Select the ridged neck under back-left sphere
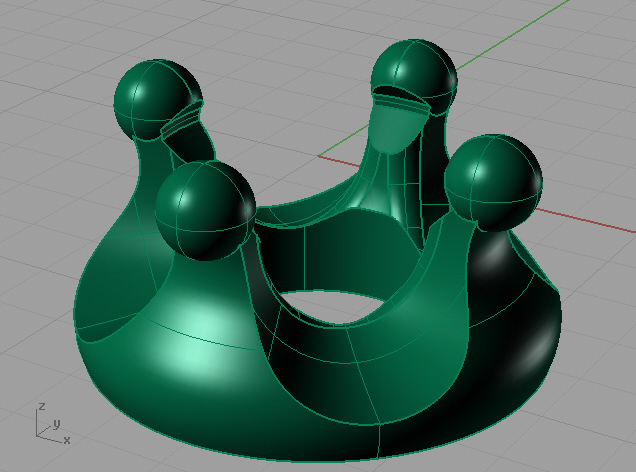Screen dimensions: 636x472 point(182,125)
